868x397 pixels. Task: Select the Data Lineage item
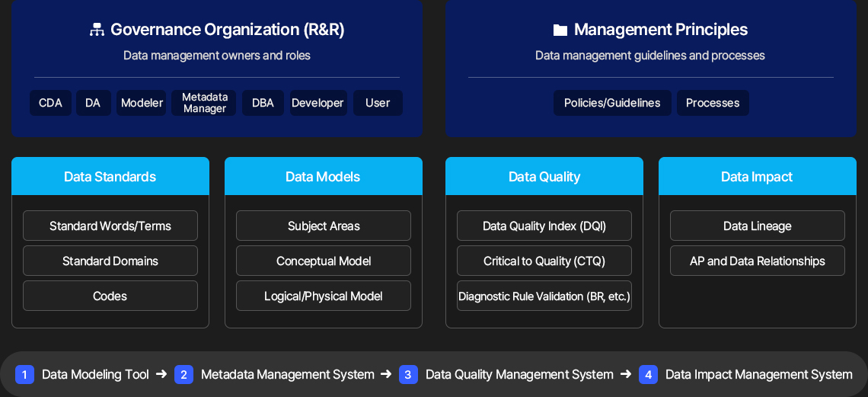pos(758,226)
